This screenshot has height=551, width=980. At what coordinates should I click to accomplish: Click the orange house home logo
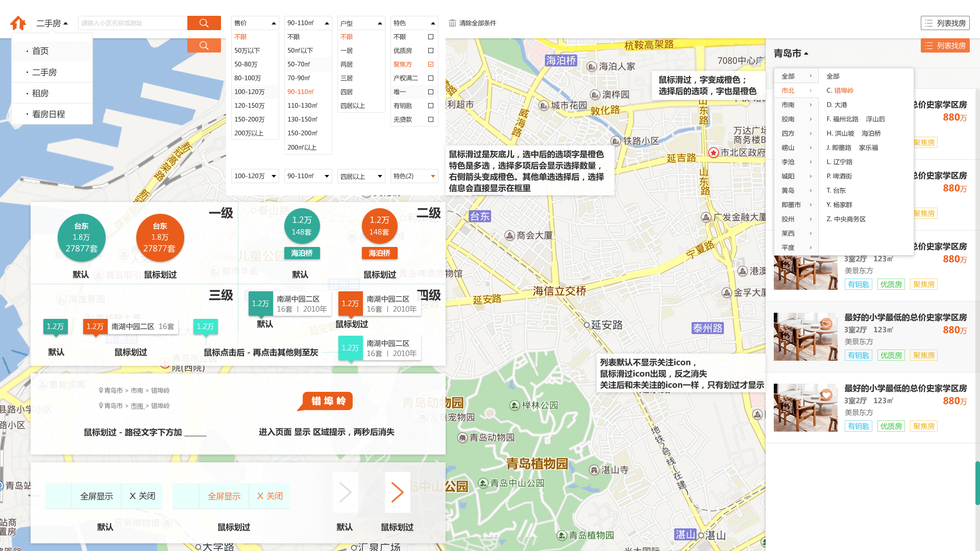tap(18, 23)
